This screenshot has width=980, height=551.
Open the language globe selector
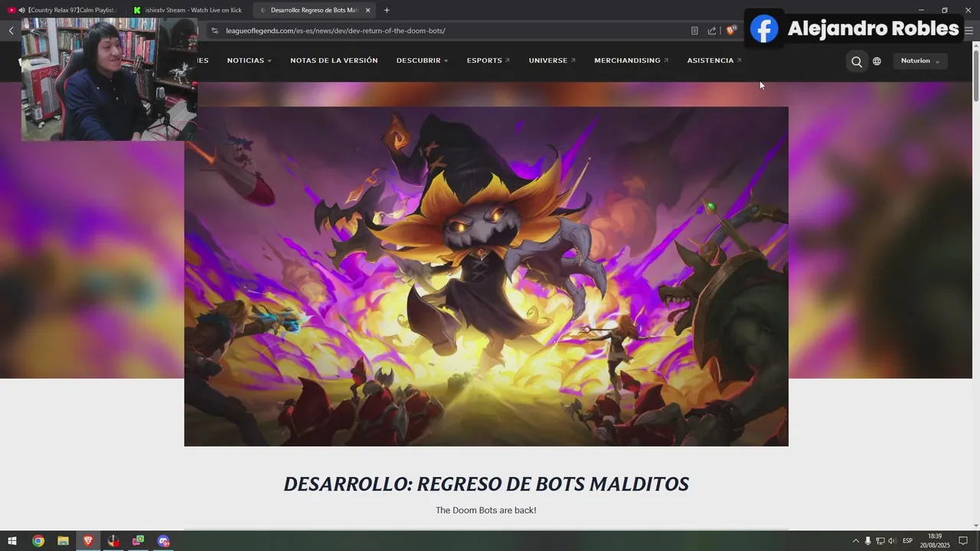[x=877, y=61]
